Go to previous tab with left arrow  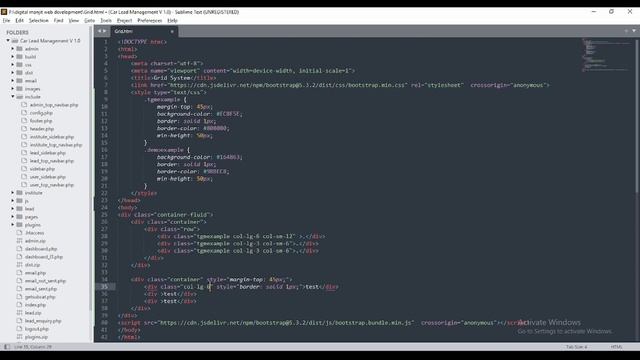pyautogui.click(x=99, y=31)
